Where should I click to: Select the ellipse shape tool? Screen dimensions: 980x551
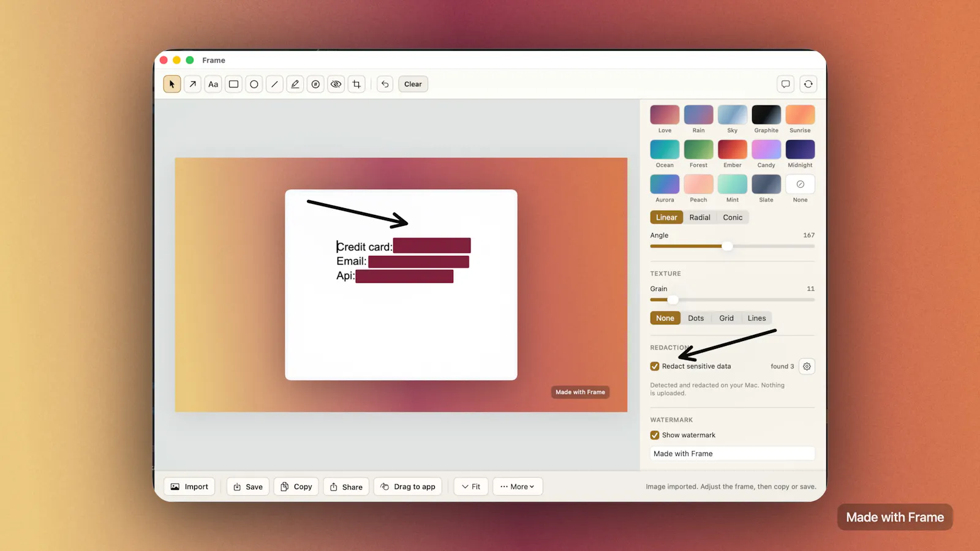[x=254, y=84]
